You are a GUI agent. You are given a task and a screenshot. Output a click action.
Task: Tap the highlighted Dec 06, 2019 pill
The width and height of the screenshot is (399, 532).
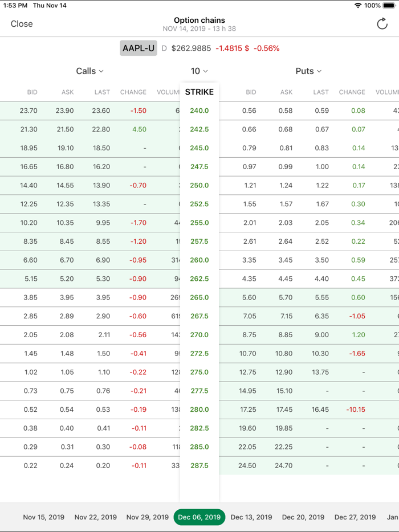[x=199, y=517]
